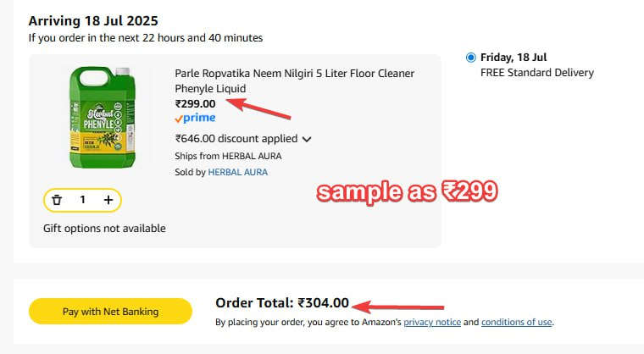Click the FREE Standard Delivery label
The width and height of the screenshot is (644, 354).
[536, 73]
